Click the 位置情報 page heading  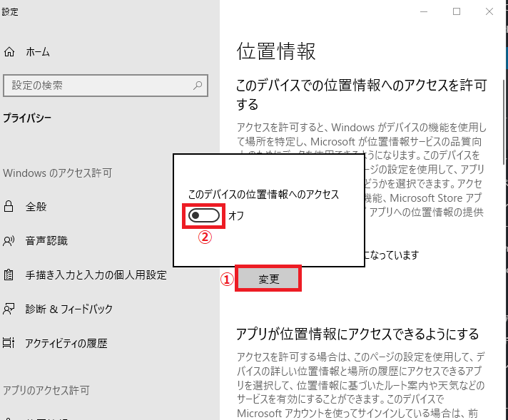[x=276, y=51]
